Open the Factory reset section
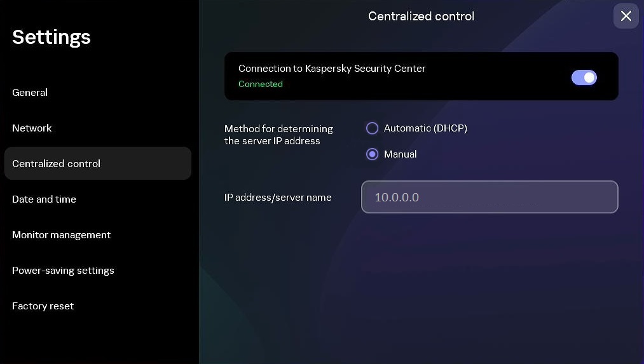 coord(43,306)
